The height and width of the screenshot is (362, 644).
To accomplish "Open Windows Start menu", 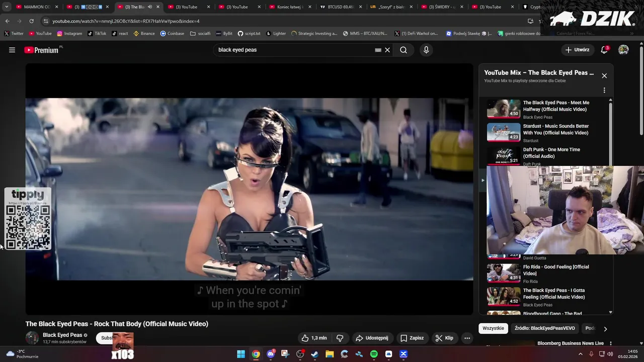I will click(241, 354).
